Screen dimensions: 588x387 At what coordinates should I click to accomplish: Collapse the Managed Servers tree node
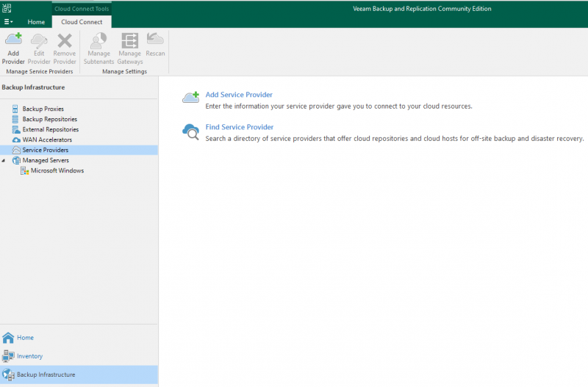coord(4,160)
